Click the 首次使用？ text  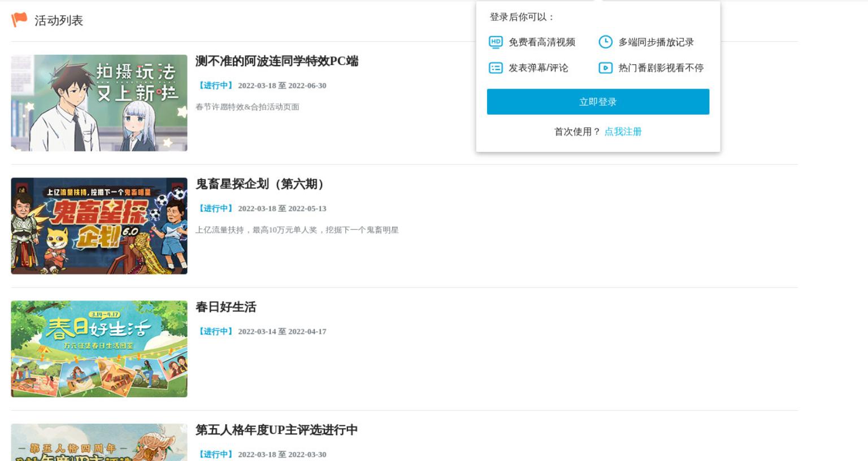[x=578, y=132]
